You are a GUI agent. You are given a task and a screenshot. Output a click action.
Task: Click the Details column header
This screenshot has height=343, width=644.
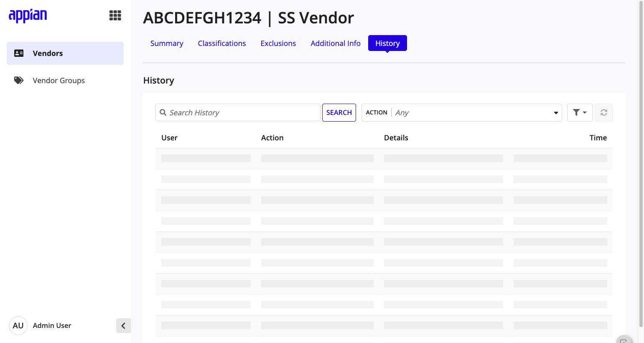tap(396, 138)
